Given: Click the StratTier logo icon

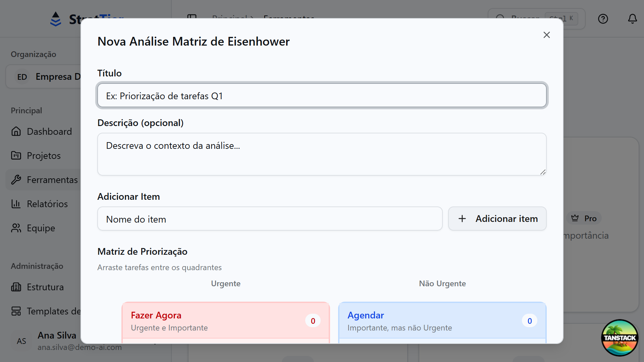Looking at the screenshot, I should click(56, 19).
